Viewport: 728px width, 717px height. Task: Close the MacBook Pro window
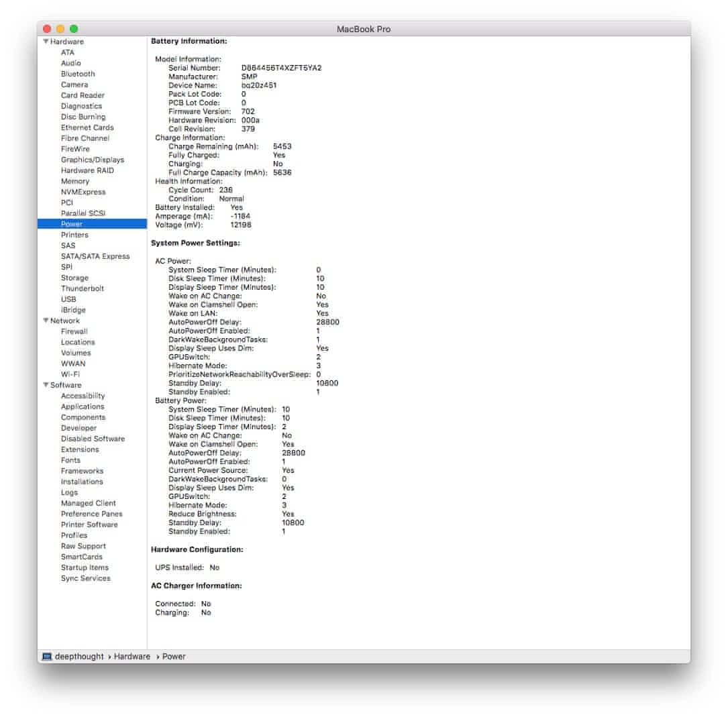click(47, 29)
